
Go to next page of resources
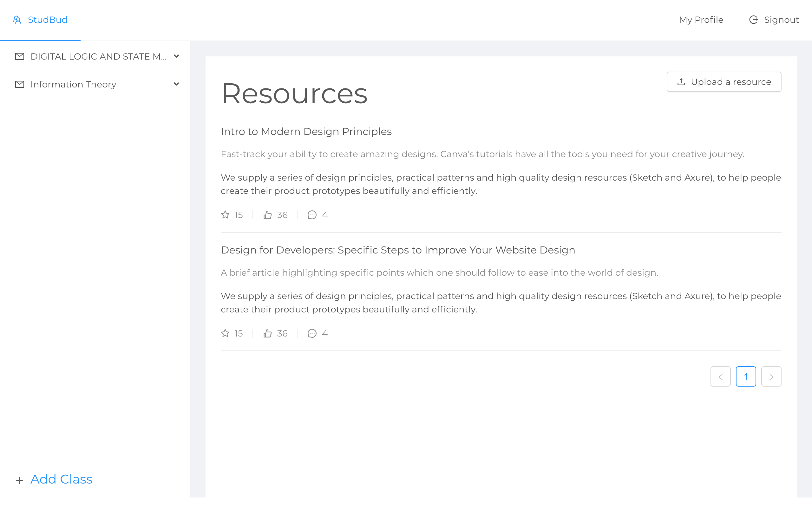click(x=771, y=376)
